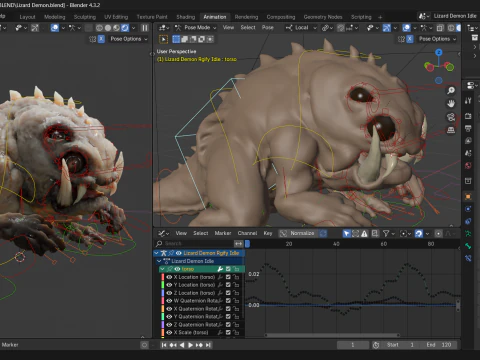480x360 pixels.
Task: Click the red color swatch of X Location
Action: pyautogui.click(x=163, y=277)
